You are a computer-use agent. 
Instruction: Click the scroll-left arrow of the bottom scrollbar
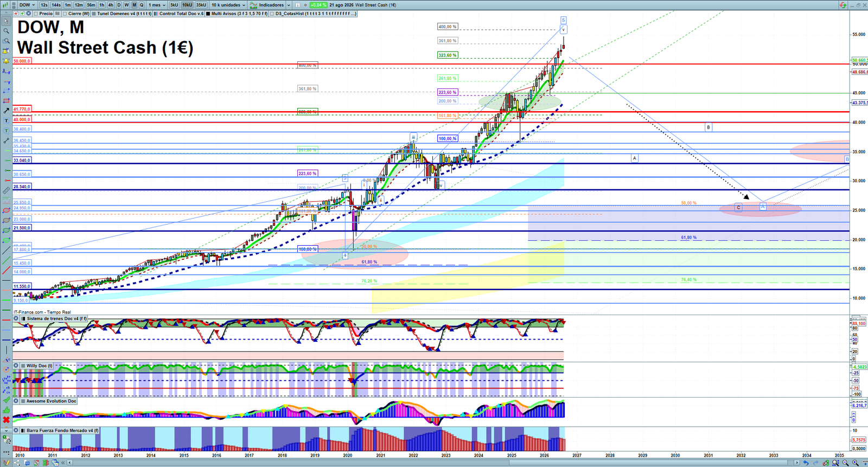(69, 463)
